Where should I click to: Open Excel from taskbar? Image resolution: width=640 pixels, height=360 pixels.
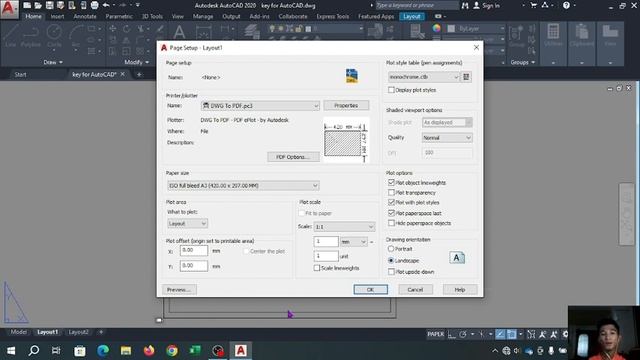tap(195, 350)
